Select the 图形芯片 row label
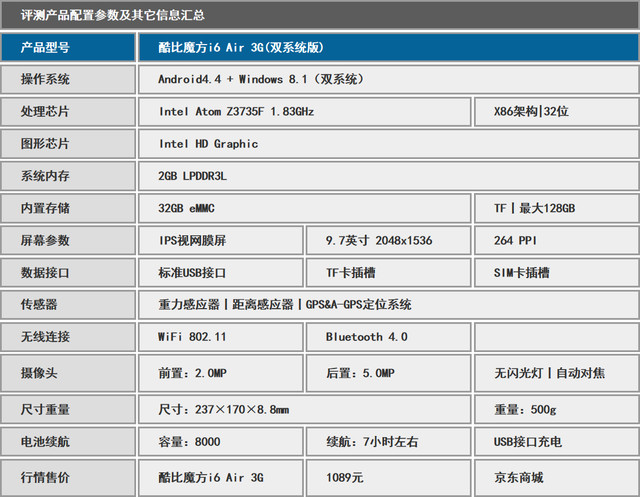Screen dimensions: 640x497 click(x=68, y=144)
